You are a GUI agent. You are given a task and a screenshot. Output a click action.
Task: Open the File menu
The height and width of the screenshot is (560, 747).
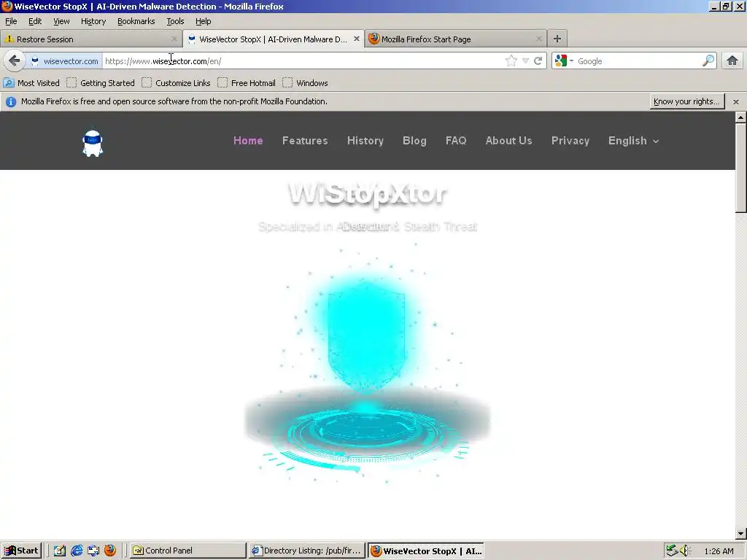11,21
